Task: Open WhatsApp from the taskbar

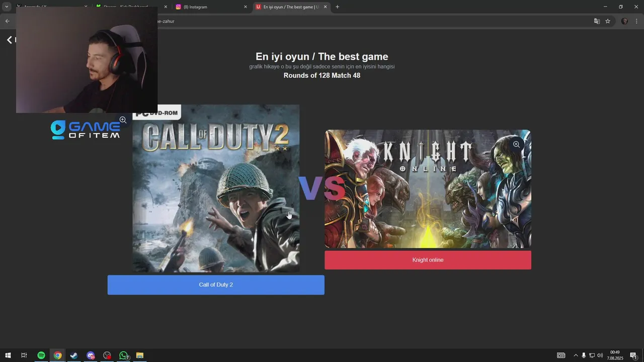Action: (124, 355)
